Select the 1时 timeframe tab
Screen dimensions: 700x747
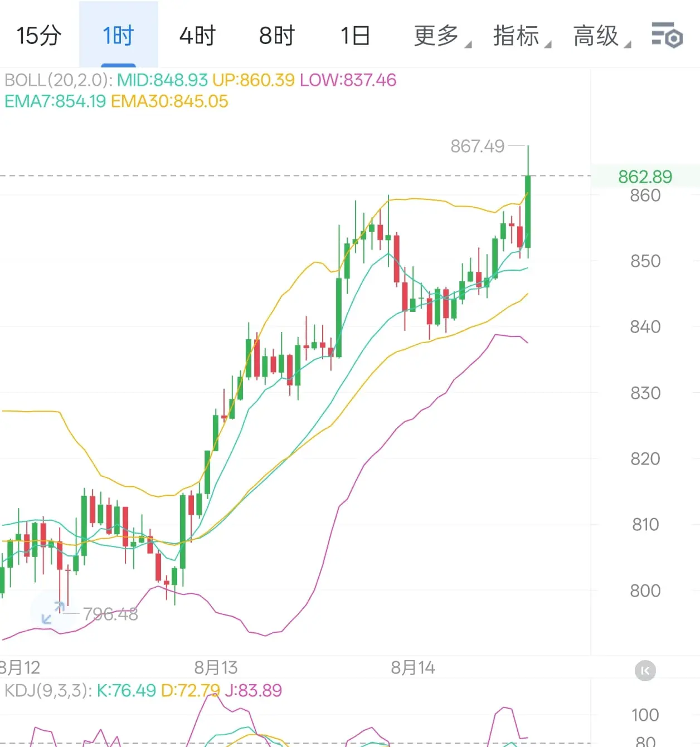click(x=118, y=36)
